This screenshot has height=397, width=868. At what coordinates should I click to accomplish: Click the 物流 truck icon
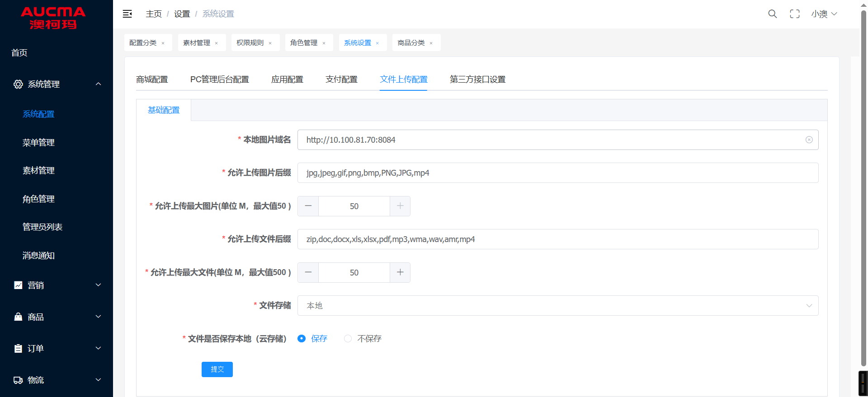point(18,380)
